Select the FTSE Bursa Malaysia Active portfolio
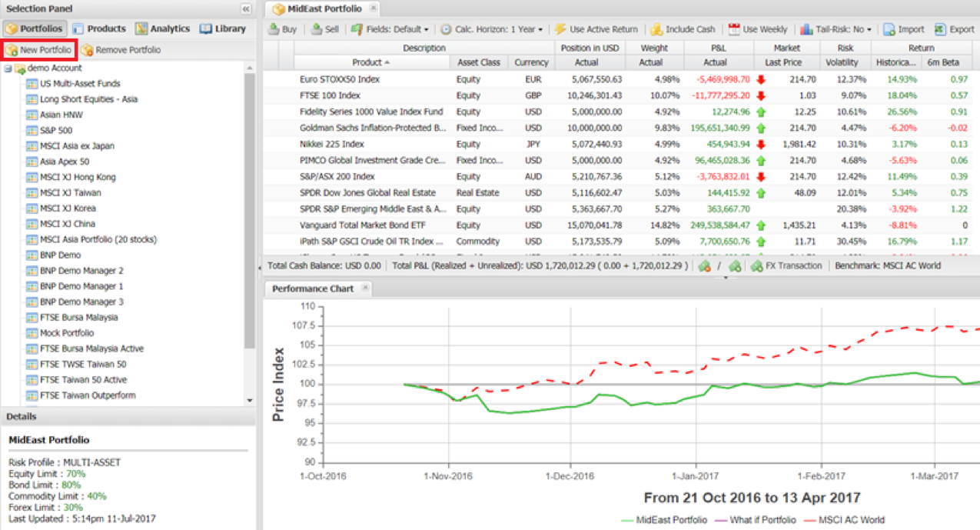980x530 pixels. (91, 348)
